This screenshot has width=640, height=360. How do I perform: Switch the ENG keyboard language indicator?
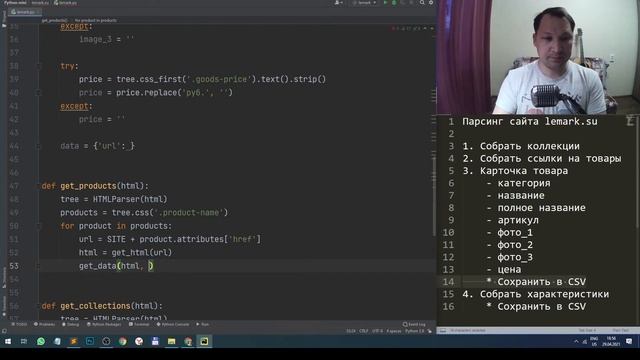594,341
